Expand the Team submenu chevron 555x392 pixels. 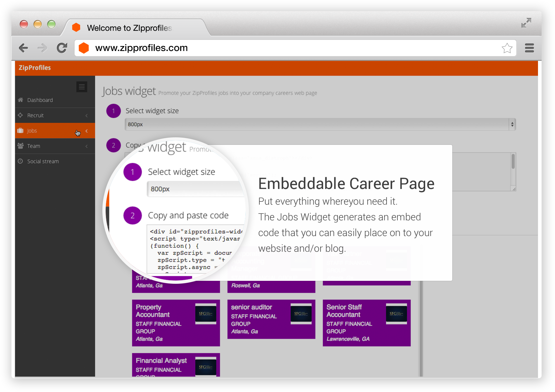pyautogui.click(x=86, y=146)
